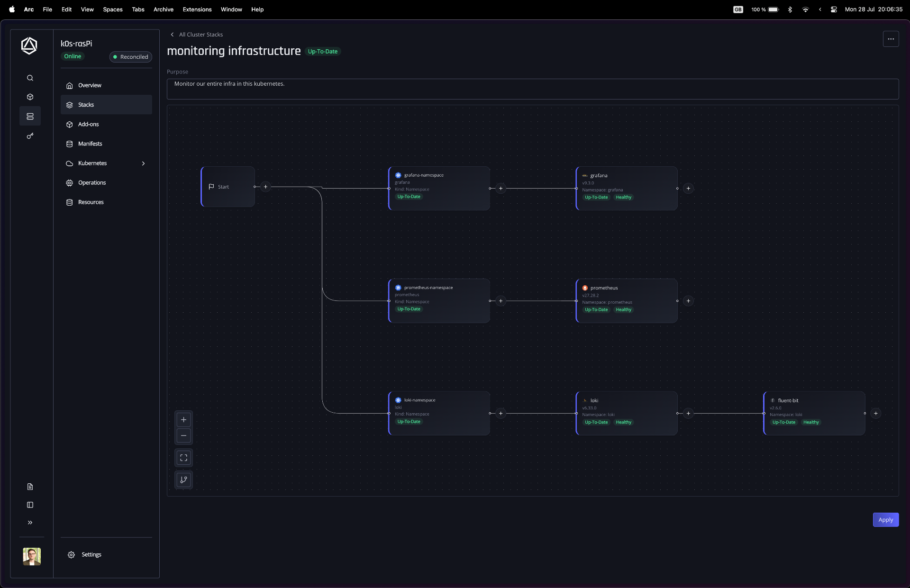Add a step after the Start node
Image resolution: width=910 pixels, height=588 pixels.
point(266,187)
